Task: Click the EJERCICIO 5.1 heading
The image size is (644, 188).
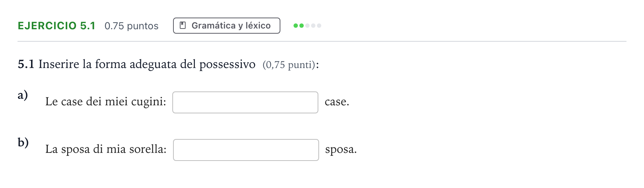Action: click(57, 26)
